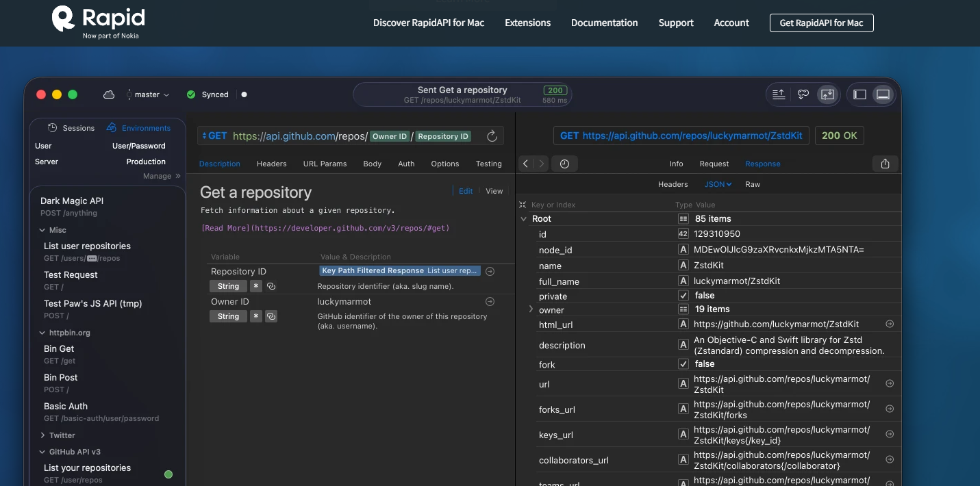Open the Documentation link in top navigation
This screenshot has width=980, height=486.
point(604,23)
